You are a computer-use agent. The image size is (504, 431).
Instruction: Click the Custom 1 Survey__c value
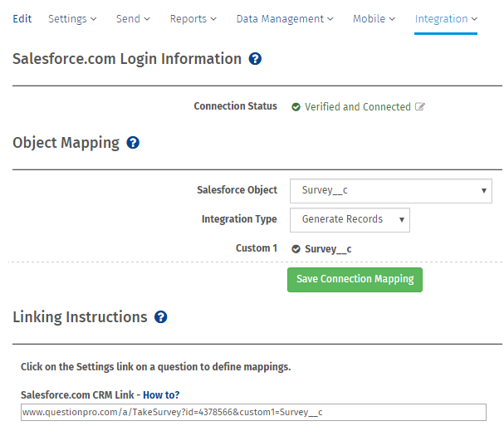[328, 249]
